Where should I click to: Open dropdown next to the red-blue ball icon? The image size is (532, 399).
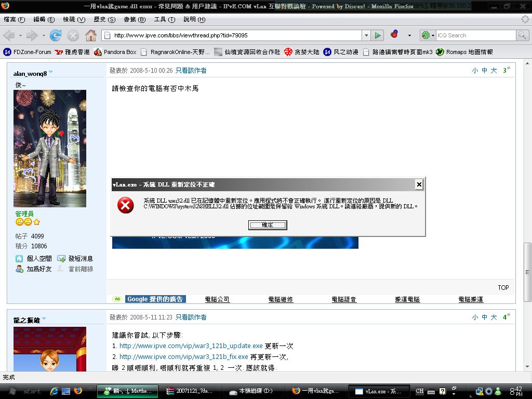(409, 35)
